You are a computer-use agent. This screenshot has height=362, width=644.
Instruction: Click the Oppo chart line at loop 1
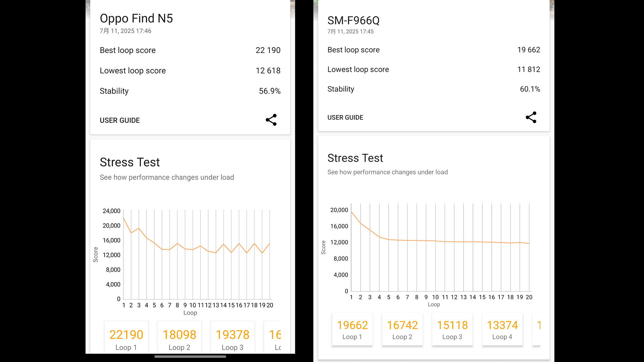point(124,218)
